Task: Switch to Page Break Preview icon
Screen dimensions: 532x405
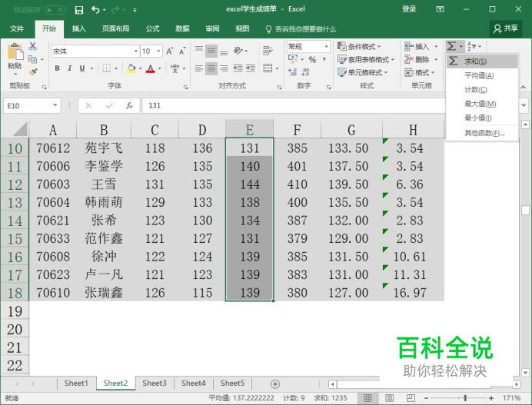Action: click(411, 398)
